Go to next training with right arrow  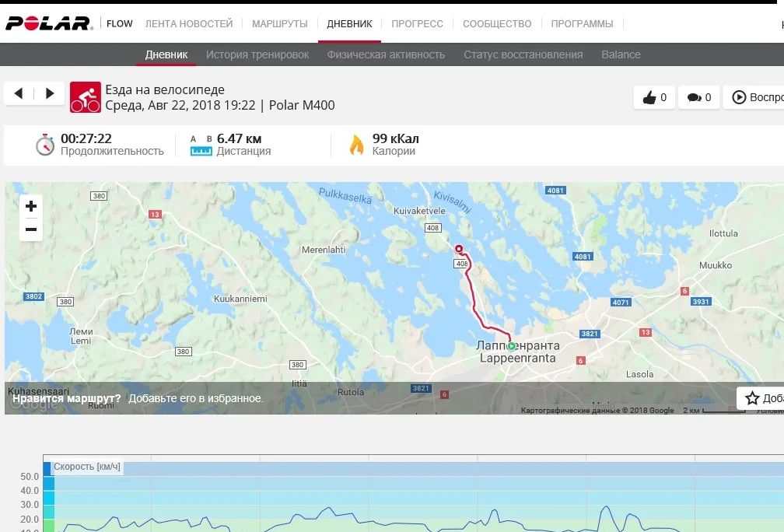[50, 93]
